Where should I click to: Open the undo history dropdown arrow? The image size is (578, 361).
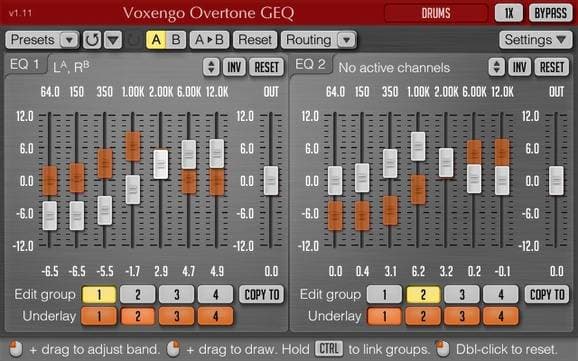point(113,40)
